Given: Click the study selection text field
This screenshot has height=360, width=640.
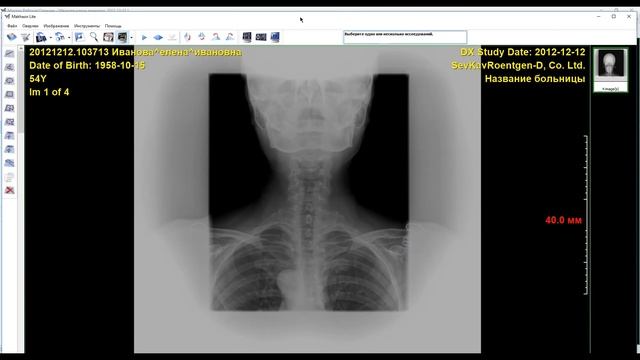Looking at the screenshot, I should coord(405,37).
